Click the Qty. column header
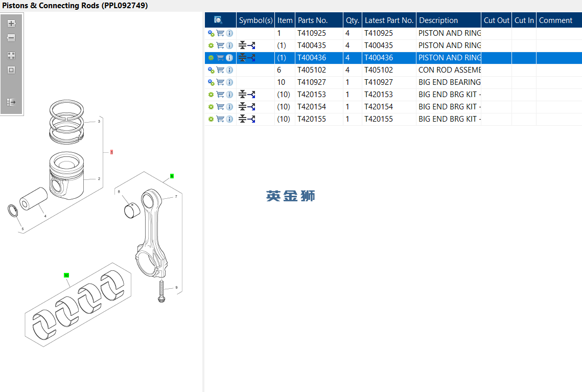This screenshot has width=582, height=392. 353,20
